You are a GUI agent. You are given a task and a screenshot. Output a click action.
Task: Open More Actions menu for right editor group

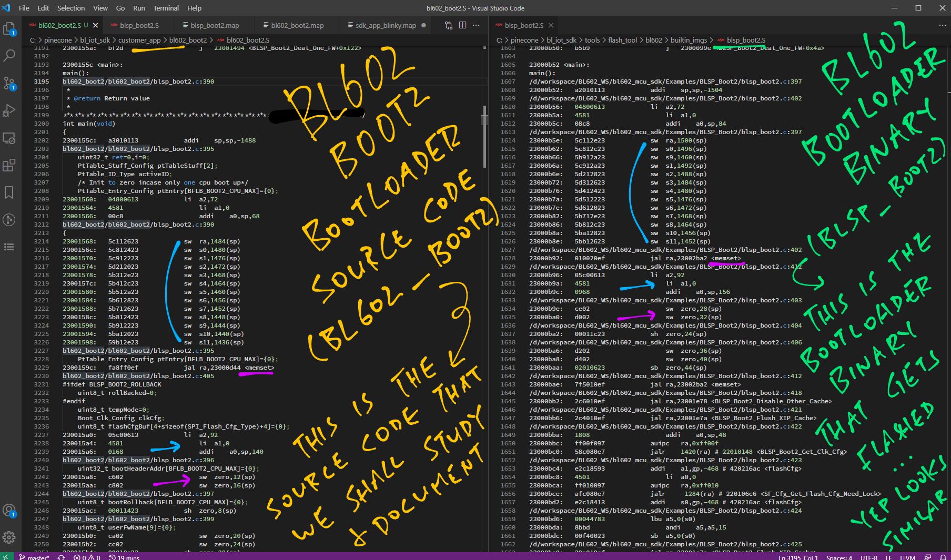click(x=942, y=25)
